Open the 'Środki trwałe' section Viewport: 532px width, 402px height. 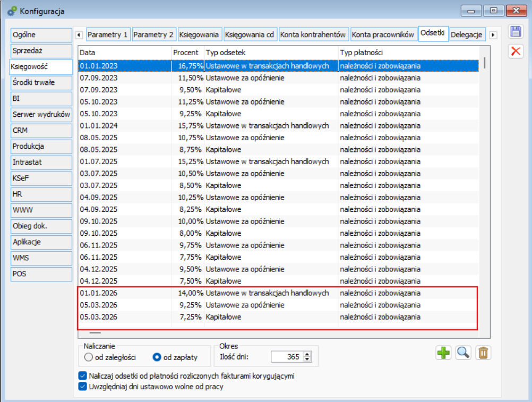[x=41, y=83]
